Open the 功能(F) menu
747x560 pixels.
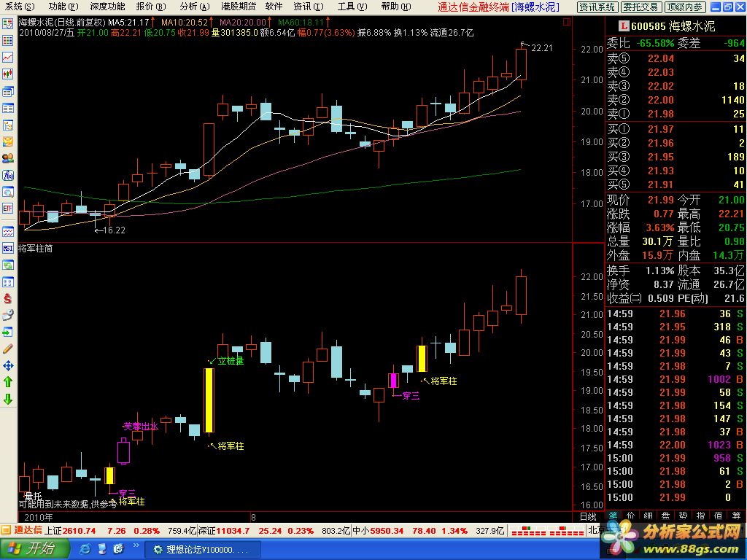(63, 7)
